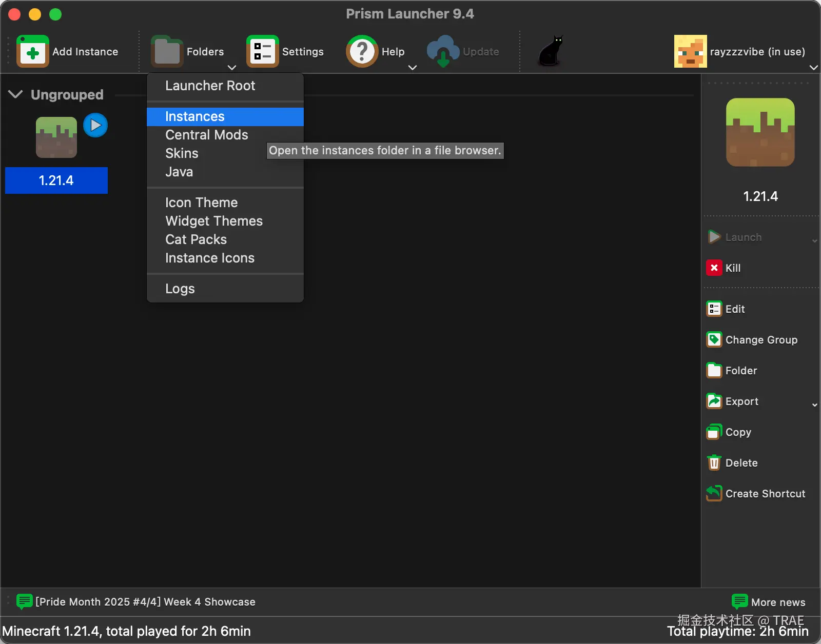Expand the Folders dropdown arrow
The width and height of the screenshot is (821, 644).
tap(232, 67)
